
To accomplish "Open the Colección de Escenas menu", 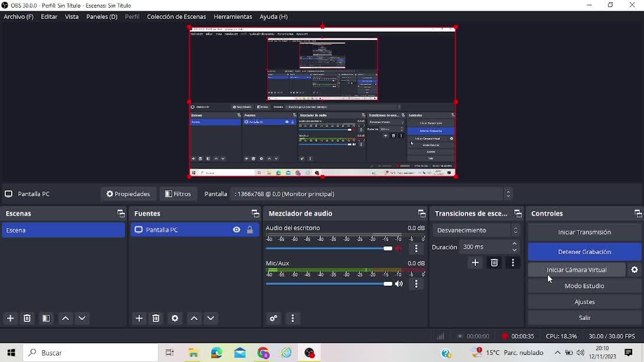I will click(176, 17).
